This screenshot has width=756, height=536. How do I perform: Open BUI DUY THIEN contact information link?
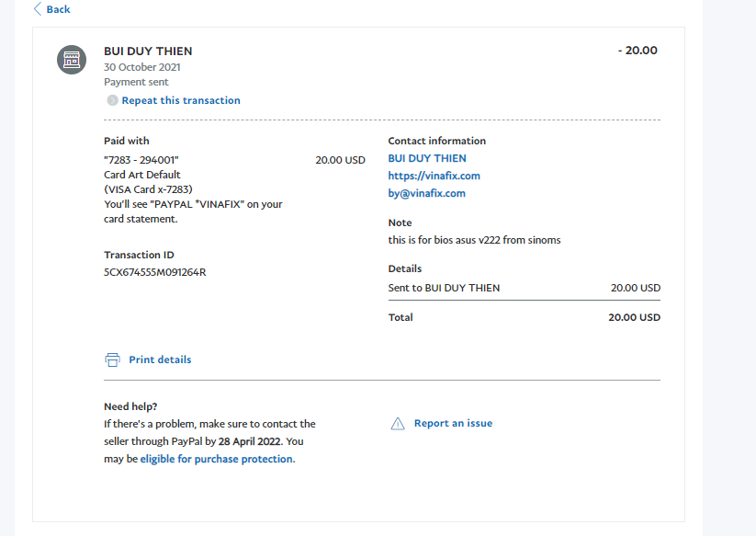(427, 158)
